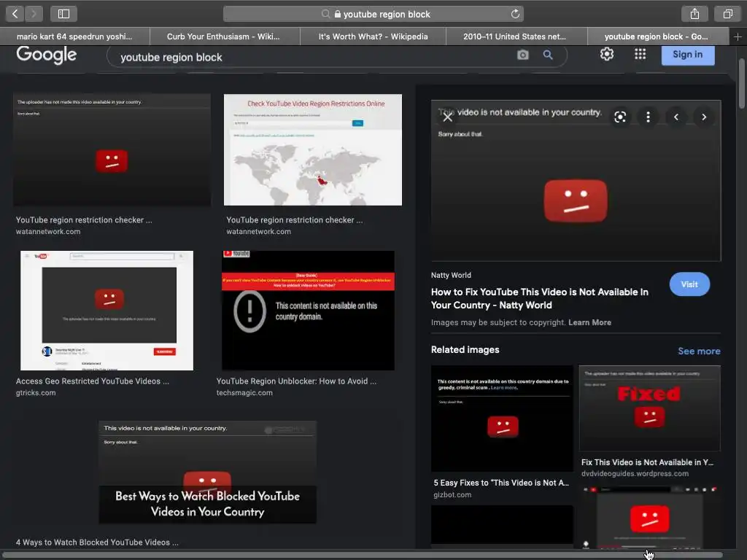This screenshot has height=560, width=747.
Task: Click Safari's forward navigation arrow
Action: pyautogui.click(x=34, y=14)
